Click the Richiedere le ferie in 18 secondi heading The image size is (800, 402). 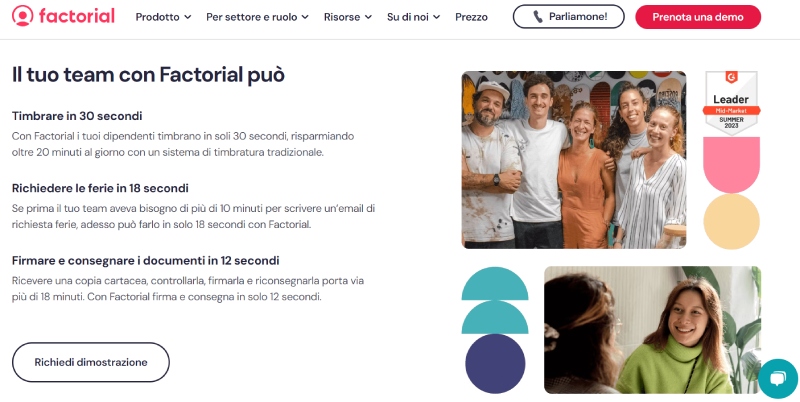[100, 188]
